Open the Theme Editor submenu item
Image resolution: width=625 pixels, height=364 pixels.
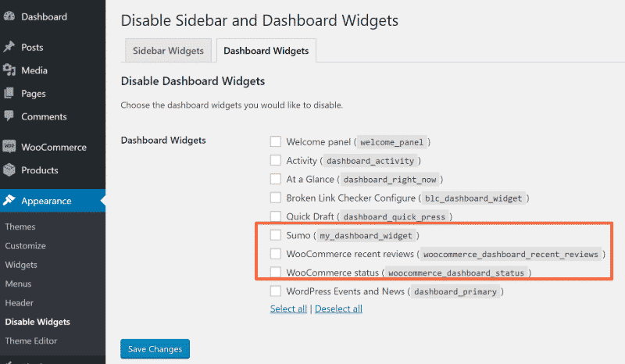pyautogui.click(x=31, y=341)
